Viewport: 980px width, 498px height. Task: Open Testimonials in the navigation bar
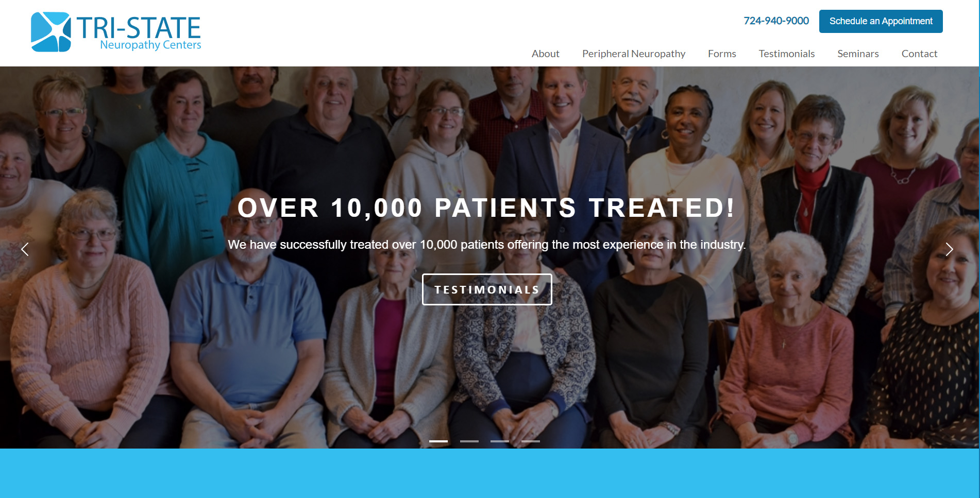click(x=786, y=54)
